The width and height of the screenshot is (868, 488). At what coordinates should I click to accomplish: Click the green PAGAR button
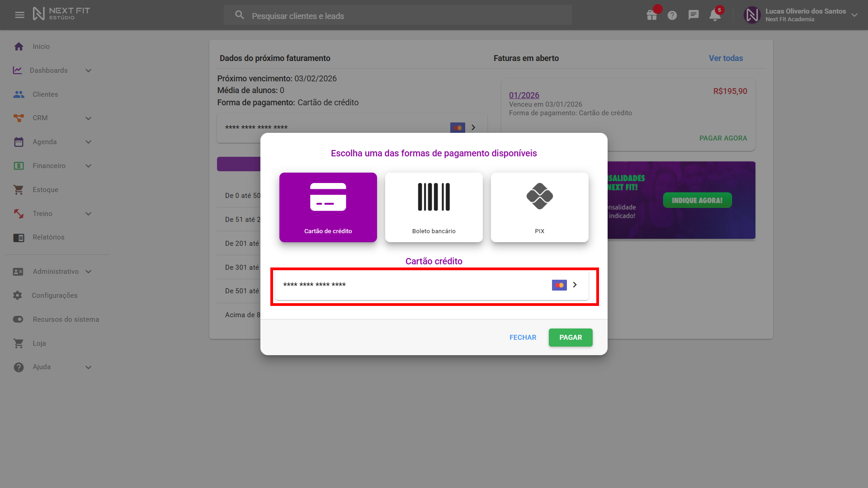(571, 338)
